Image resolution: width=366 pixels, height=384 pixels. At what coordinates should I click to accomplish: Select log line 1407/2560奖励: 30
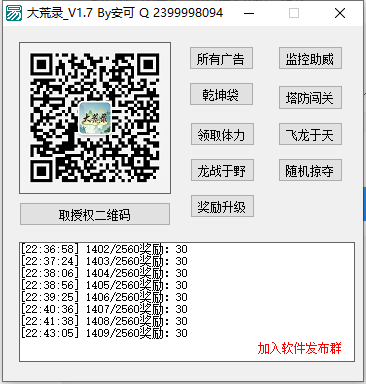click(104, 309)
